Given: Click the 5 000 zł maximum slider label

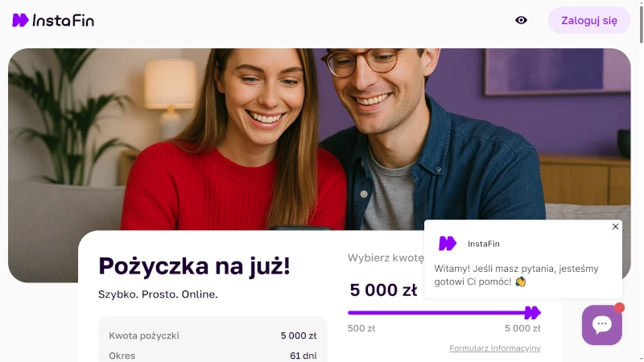Looking at the screenshot, I should tap(522, 328).
